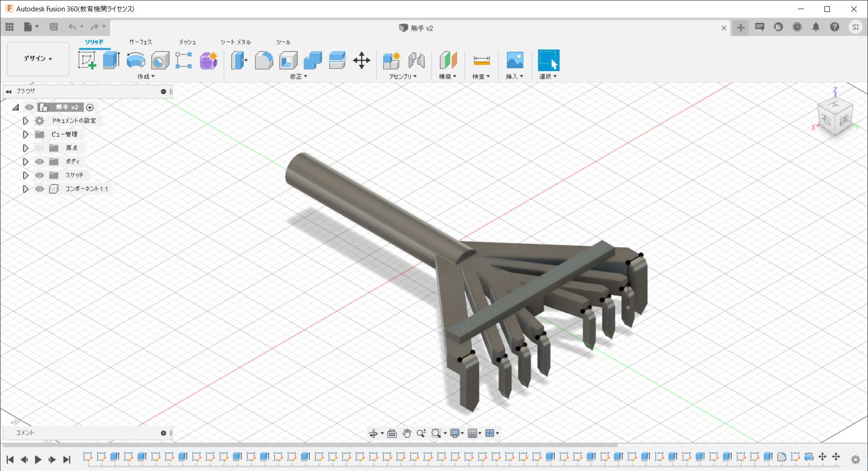Select the Revolve tool icon

136,60
